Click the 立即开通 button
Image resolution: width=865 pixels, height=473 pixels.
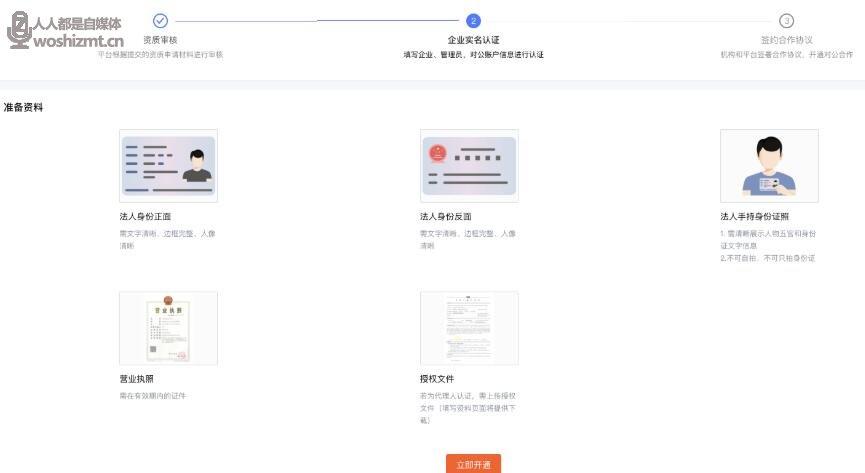coord(473,464)
